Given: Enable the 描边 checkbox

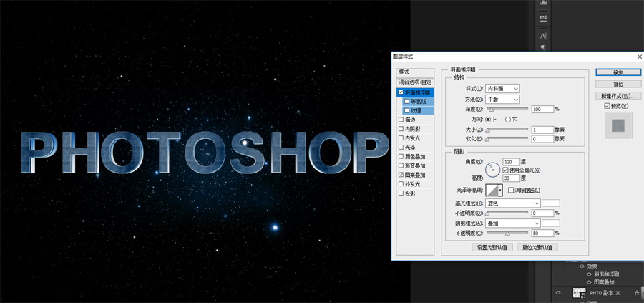Looking at the screenshot, I should [x=401, y=120].
